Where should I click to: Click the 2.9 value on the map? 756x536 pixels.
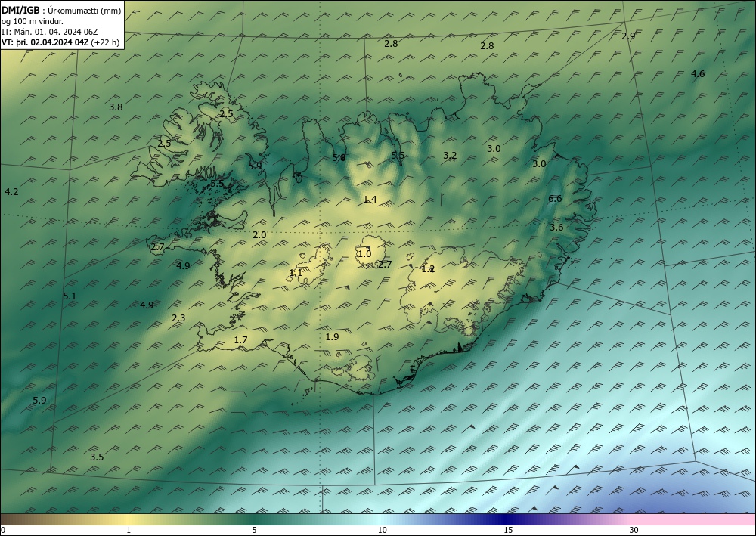pyautogui.click(x=628, y=36)
